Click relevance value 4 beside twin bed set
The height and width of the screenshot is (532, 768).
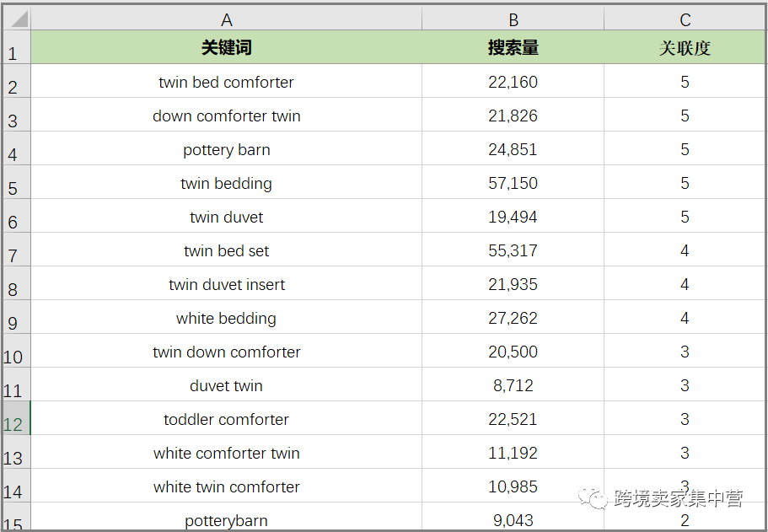point(685,250)
